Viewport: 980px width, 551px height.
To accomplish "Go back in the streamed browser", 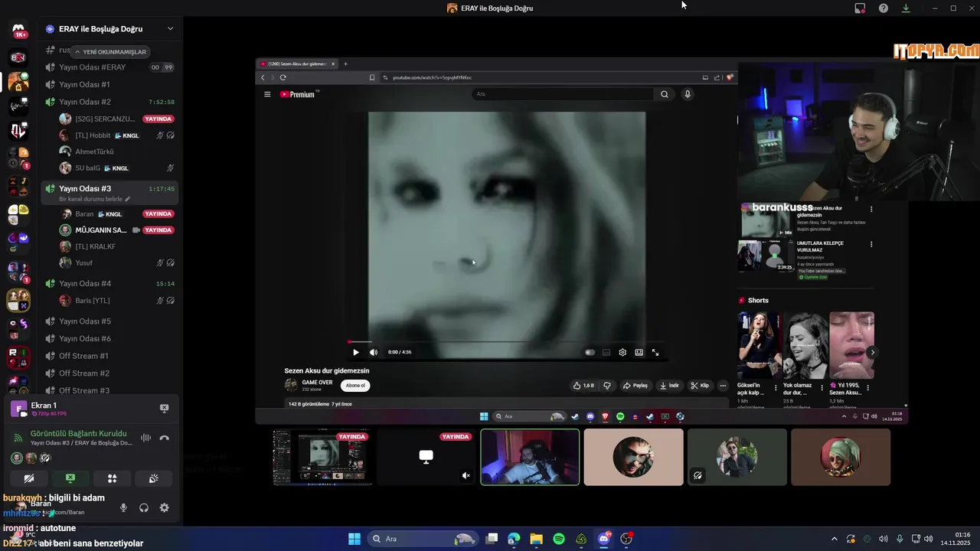I will pyautogui.click(x=263, y=77).
